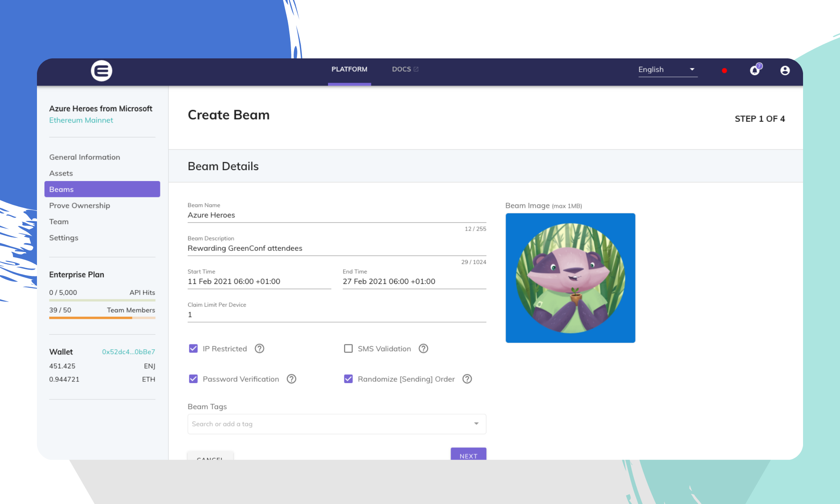Switch to the PLATFORM tab
The width and height of the screenshot is (840, 504).
coord(349,69)
